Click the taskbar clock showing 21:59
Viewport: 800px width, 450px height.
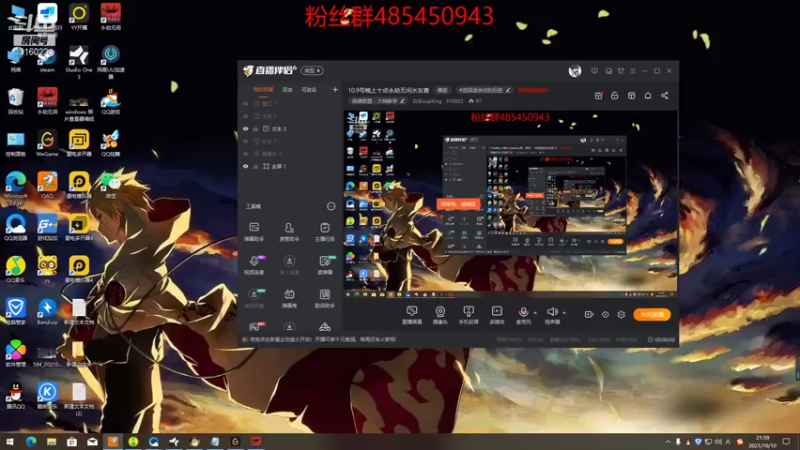click(x=762, y=441)
